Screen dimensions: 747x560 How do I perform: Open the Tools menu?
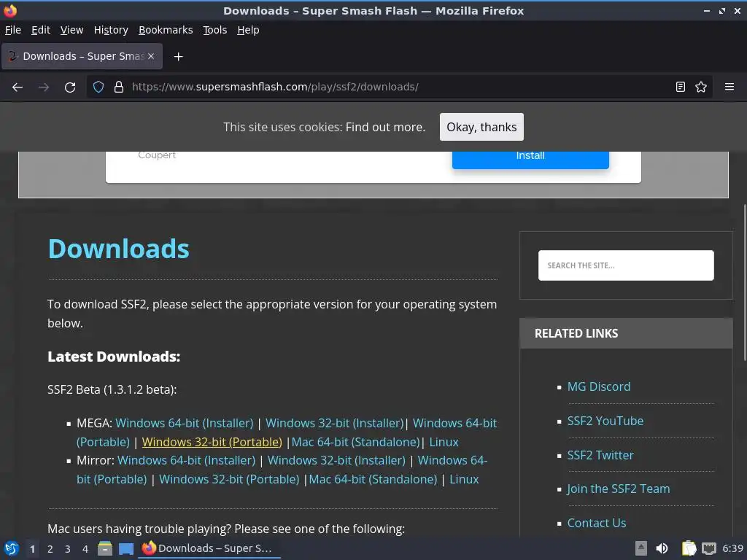(215, 30)
